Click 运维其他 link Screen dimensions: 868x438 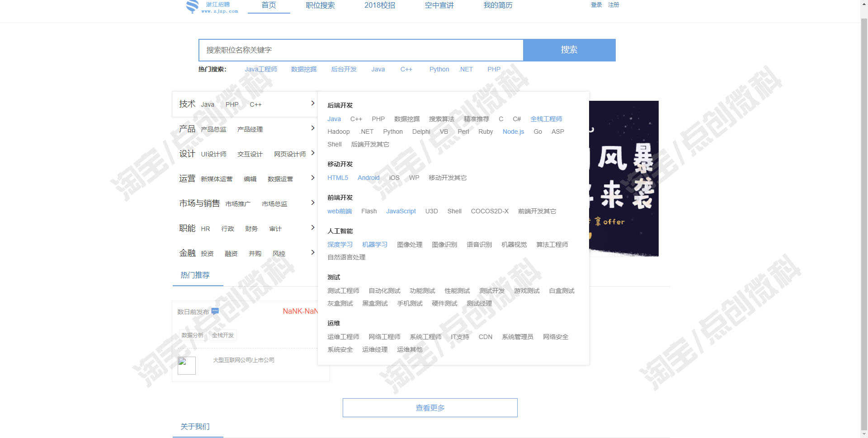410,349
